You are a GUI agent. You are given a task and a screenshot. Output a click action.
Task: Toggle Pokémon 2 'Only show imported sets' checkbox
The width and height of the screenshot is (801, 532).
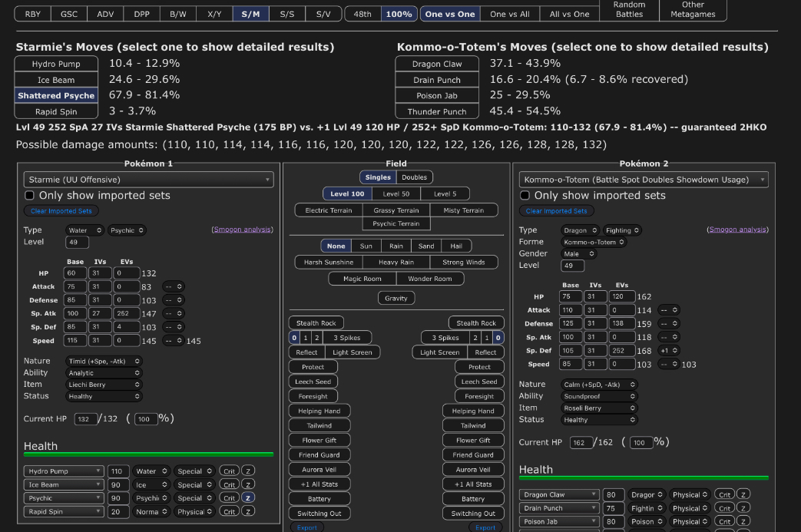point(525,195)
